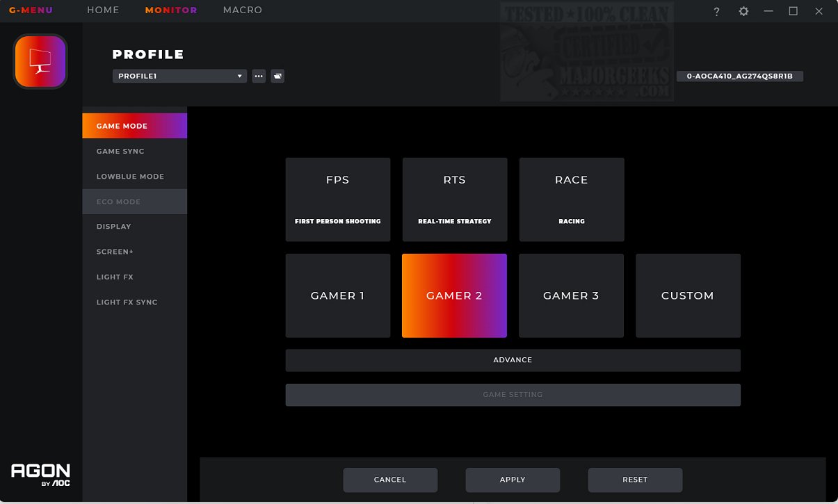The width and height of the screenshot is (838, 504).
Task: Click the G-MENU logo
Action: pos(31,10)
